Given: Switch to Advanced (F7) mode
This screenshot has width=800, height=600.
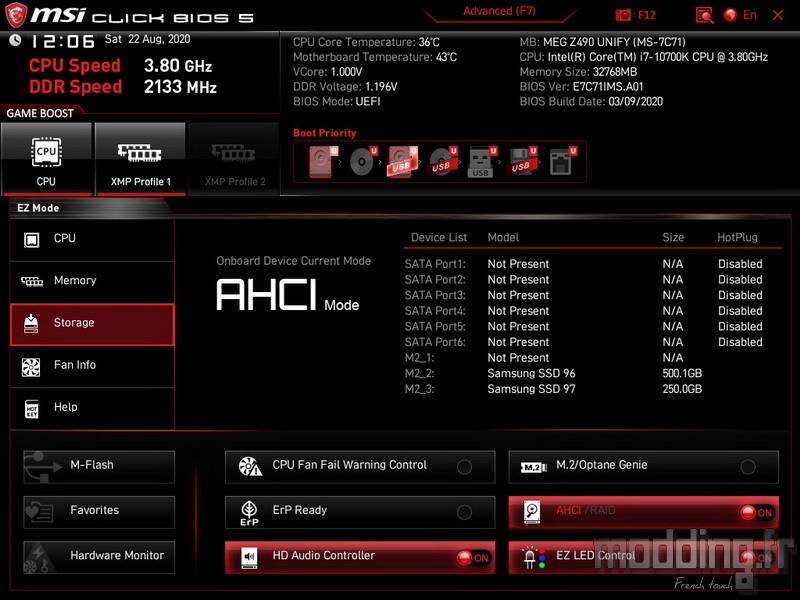Looking at the screenshot, I should (x=499, y=11).
